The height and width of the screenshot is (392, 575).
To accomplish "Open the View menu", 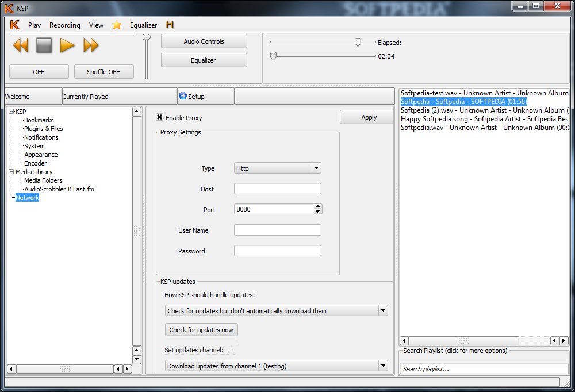I will click(x=96, y=25).
